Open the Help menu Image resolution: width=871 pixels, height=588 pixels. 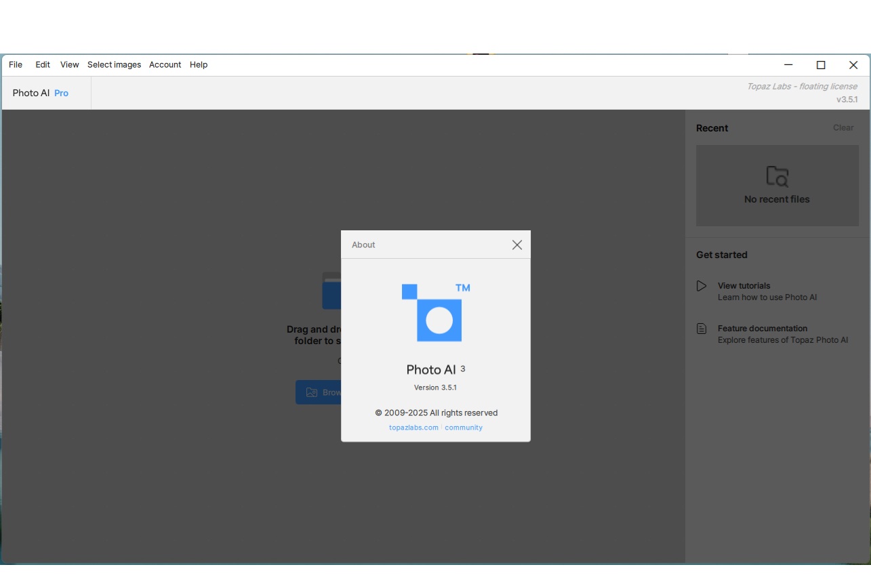pos(199,65)
